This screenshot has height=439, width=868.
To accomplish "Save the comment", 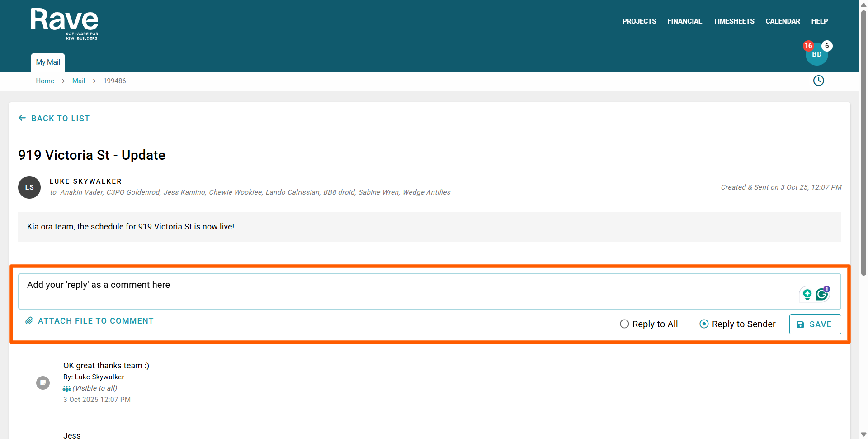I will pos(815,324).
